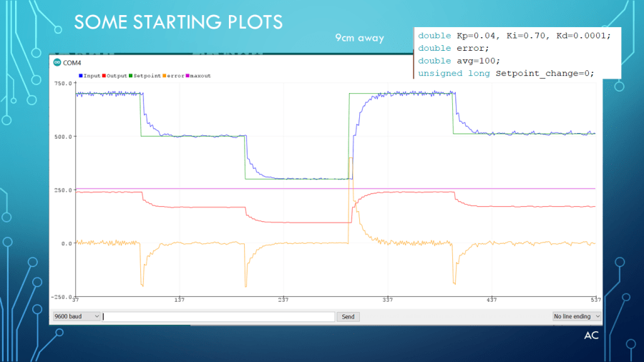This screenshot has width=644, height=362.
Task: Select the Setpoint label in the legend
Action: pyautogui.click(x=146, y=75)
